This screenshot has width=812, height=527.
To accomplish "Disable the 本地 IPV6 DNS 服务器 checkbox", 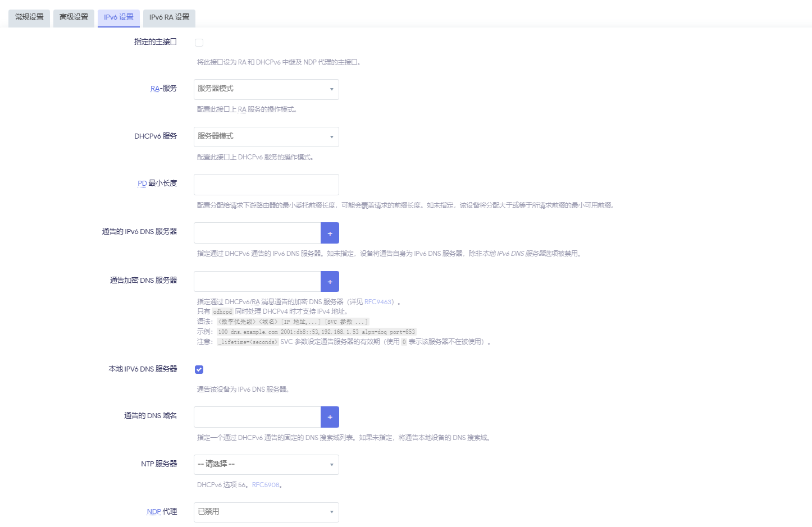I will (199, 369).
